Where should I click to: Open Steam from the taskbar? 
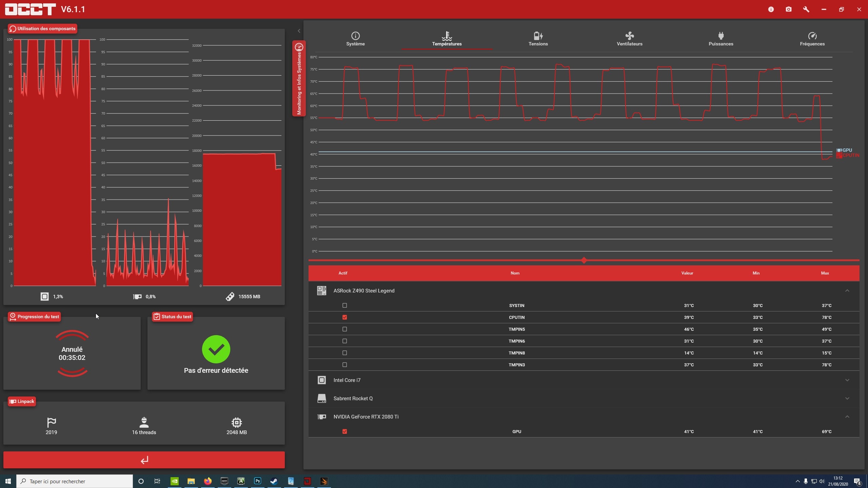coord(274,481)
